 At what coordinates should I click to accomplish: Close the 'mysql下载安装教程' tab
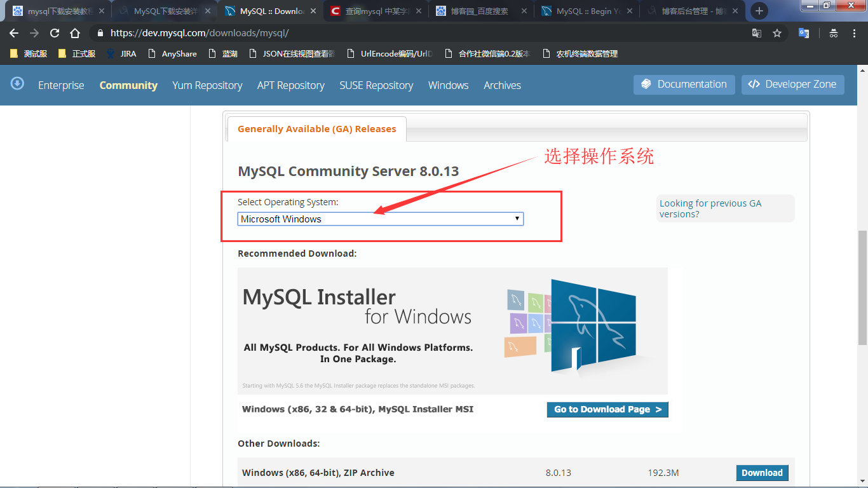point(102,11)
